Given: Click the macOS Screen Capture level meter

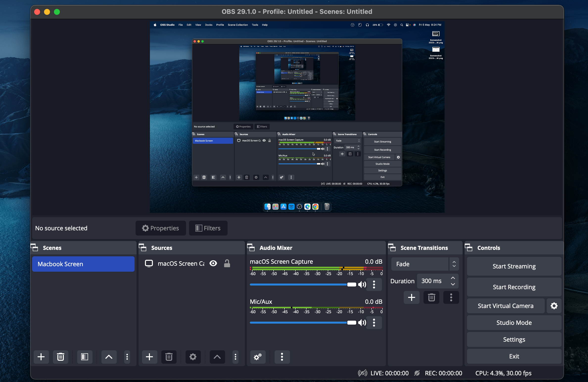Looking at the screenshot, I should (x=316, y=268).
